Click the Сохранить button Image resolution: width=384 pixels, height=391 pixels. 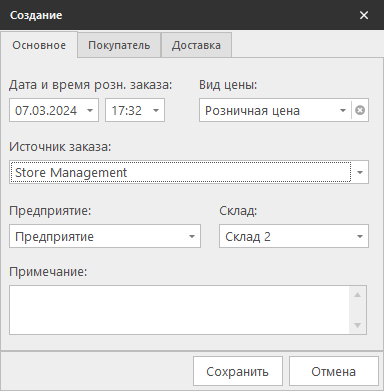238,371
